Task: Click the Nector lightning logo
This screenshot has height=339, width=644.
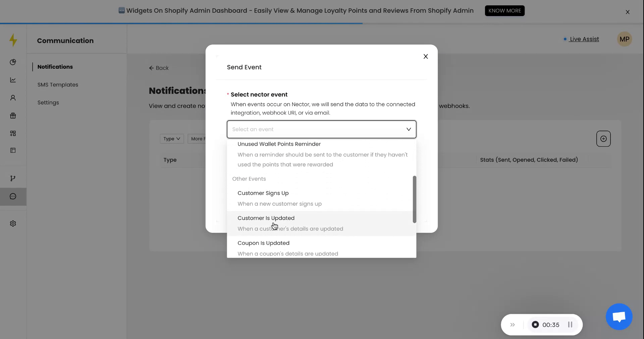Action: coord(13,40)
